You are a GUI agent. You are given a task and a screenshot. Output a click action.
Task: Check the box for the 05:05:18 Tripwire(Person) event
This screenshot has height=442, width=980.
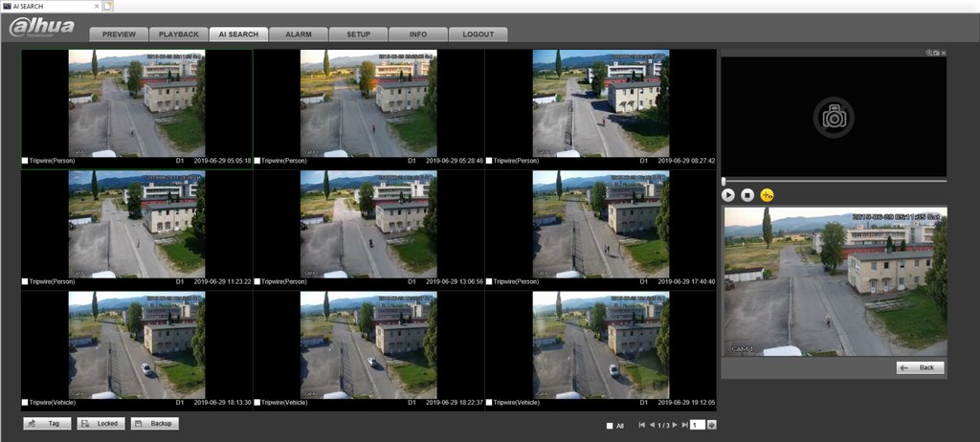click(x=26, y=161)
